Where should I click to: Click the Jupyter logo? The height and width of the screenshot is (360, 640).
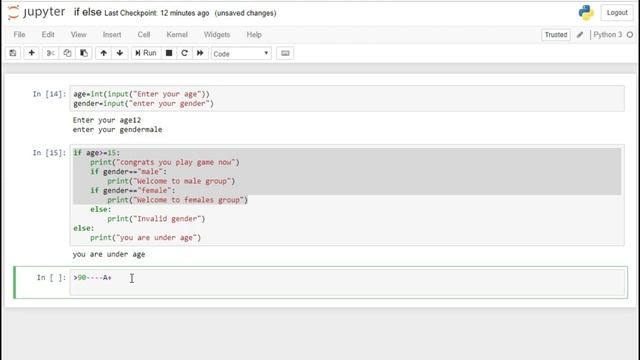point(36,12)
